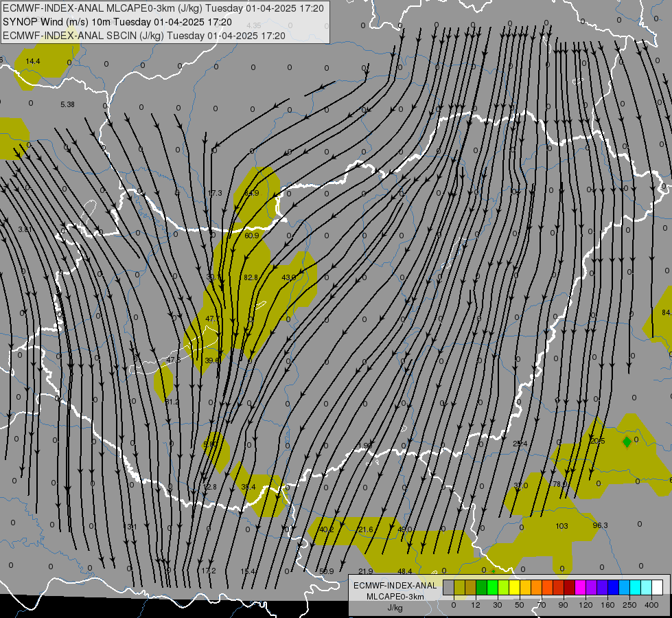Click the SBCIN title line at top
The width and height of the screenshot is (672, 618).
point(144,36)
